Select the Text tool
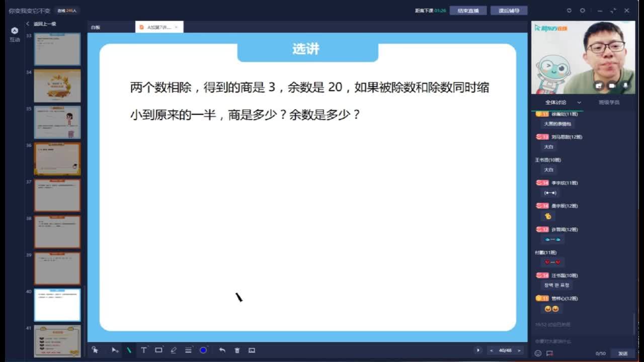This screenshot has height=362, width=644. (x=144, y=350)
